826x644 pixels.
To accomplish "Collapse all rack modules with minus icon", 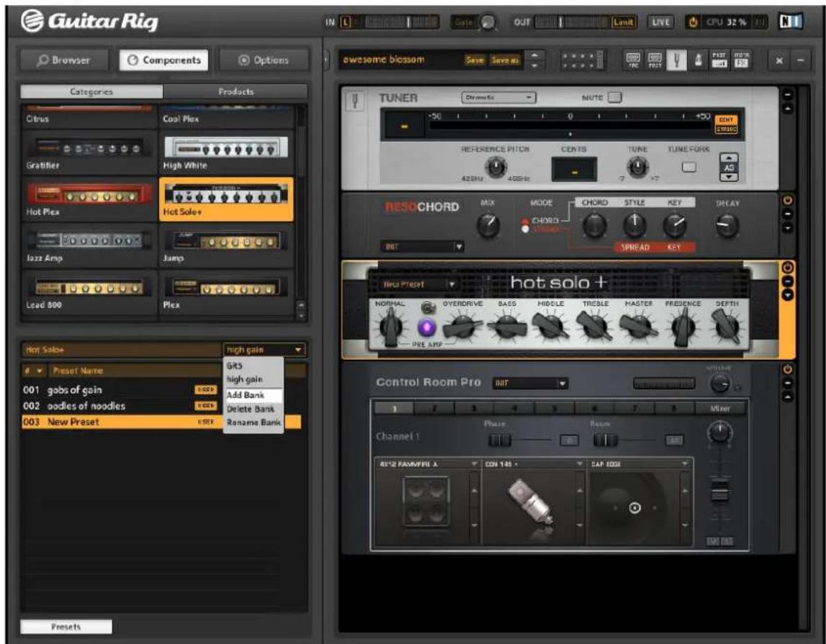I will 800,60.
